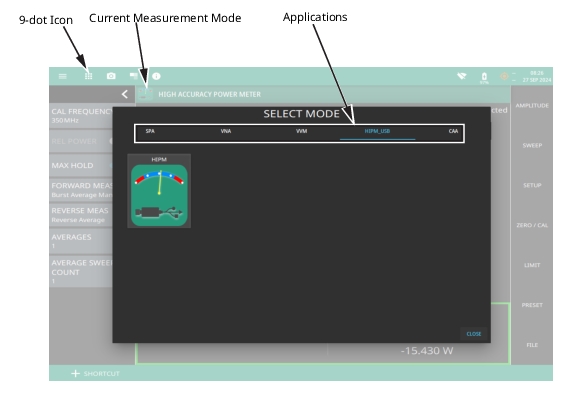
Task: Open the AMPLITUDE menu
Action: (532, 106)
